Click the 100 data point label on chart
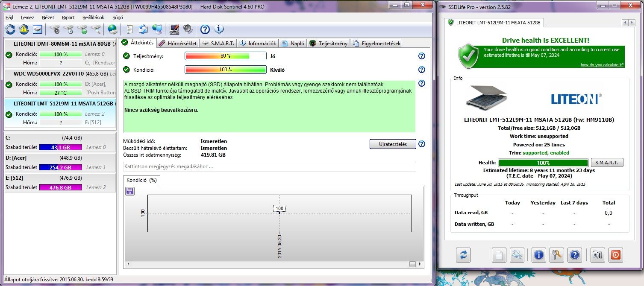Image resolution: width=644 pixels, height=286 pixels. tap(279, 208)
